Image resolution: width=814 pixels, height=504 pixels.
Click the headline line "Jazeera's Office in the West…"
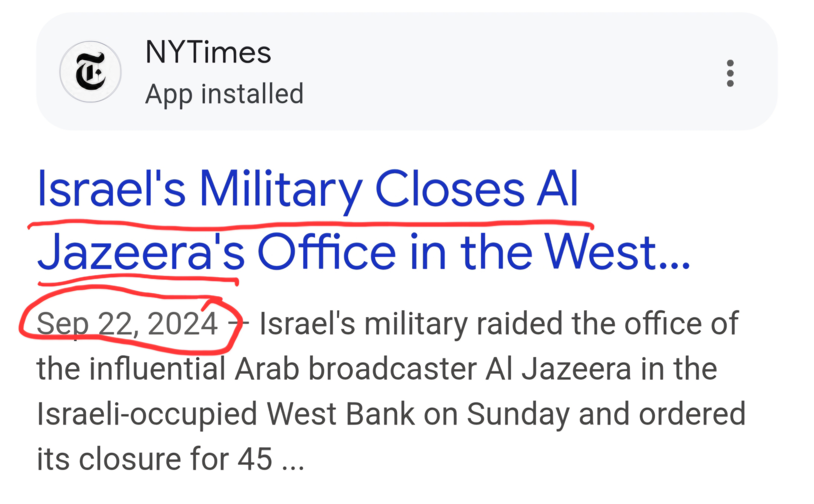tap(363, 252)
